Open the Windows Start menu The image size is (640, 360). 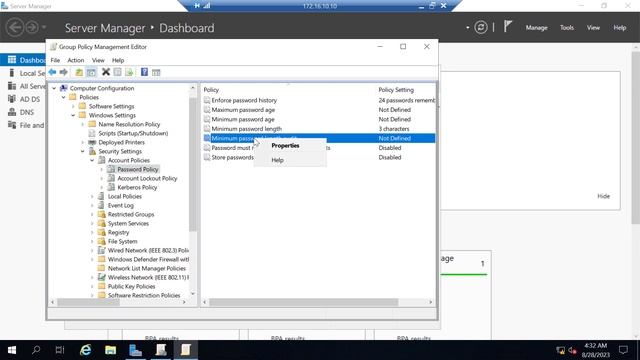12,350
